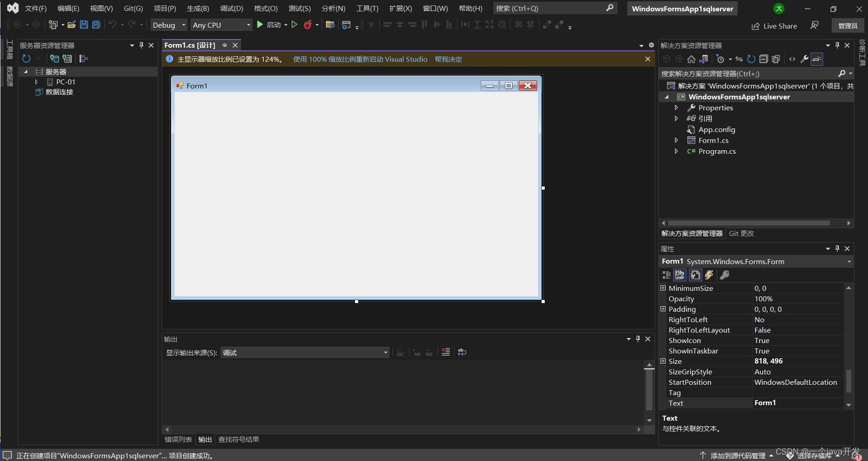
Task: Pin the Output panel
Action: click(x=637, y=338)
